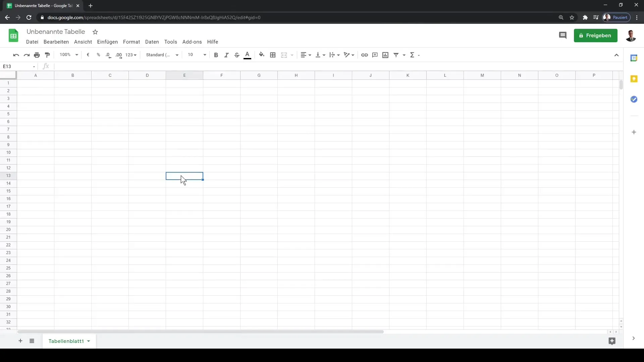Viewport: 644px width, 362px height.
Task: Click the account profile picture
Action: point(631,36)
